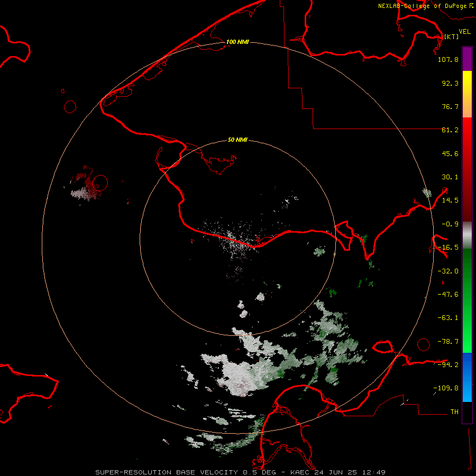Click the -109.8 velocity scale value

(446, 388)
